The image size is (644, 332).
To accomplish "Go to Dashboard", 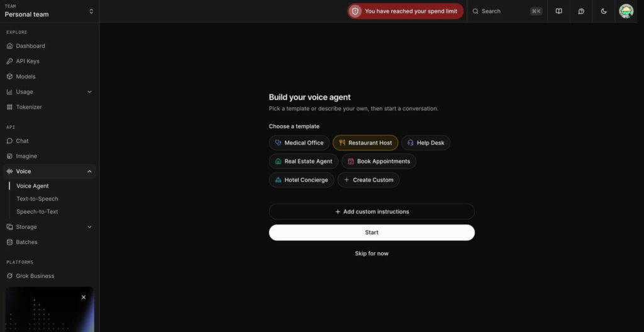I will pyautogui.click(x=49, y=46).
